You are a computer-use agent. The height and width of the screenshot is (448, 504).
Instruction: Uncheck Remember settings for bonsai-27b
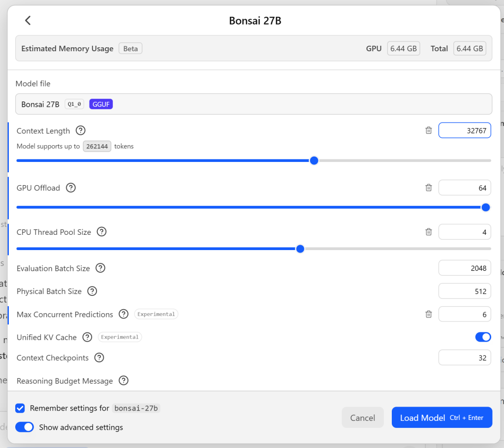click(x=20, y=408)
